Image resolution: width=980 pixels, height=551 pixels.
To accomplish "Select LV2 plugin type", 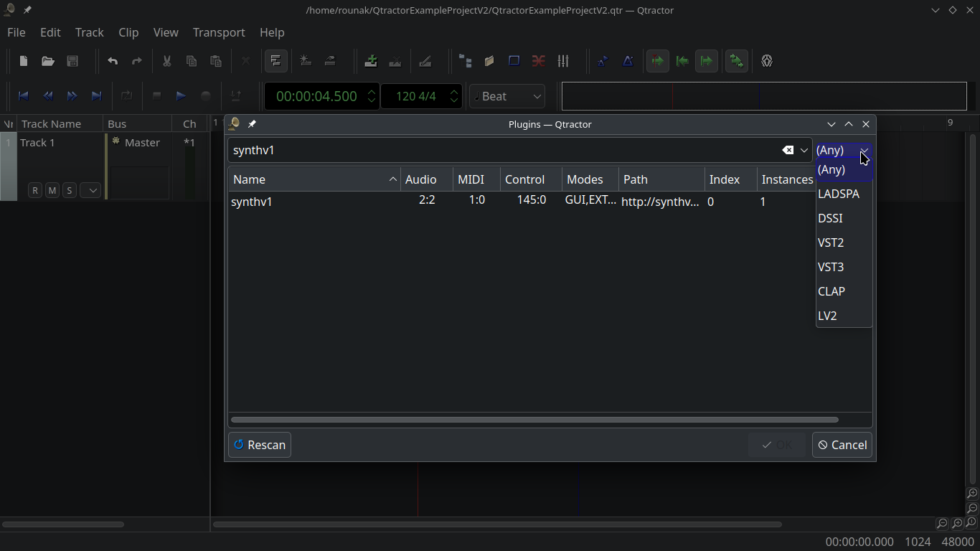I will tap(844, 316).
